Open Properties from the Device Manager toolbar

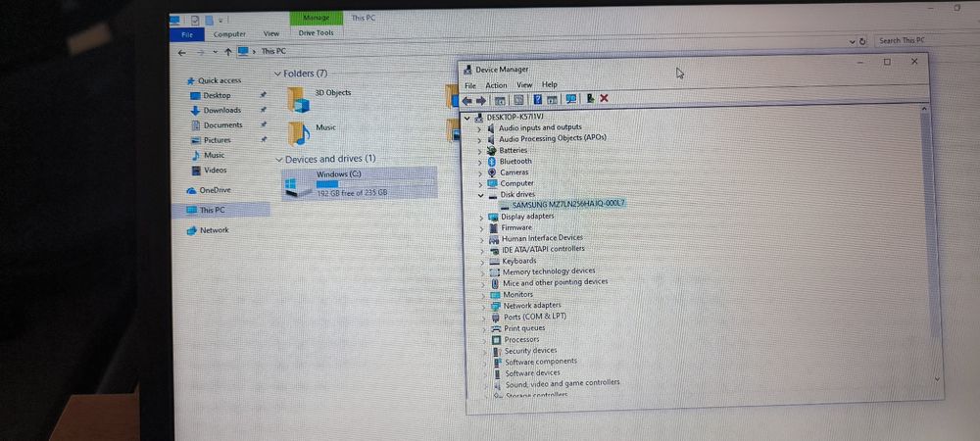518,99
